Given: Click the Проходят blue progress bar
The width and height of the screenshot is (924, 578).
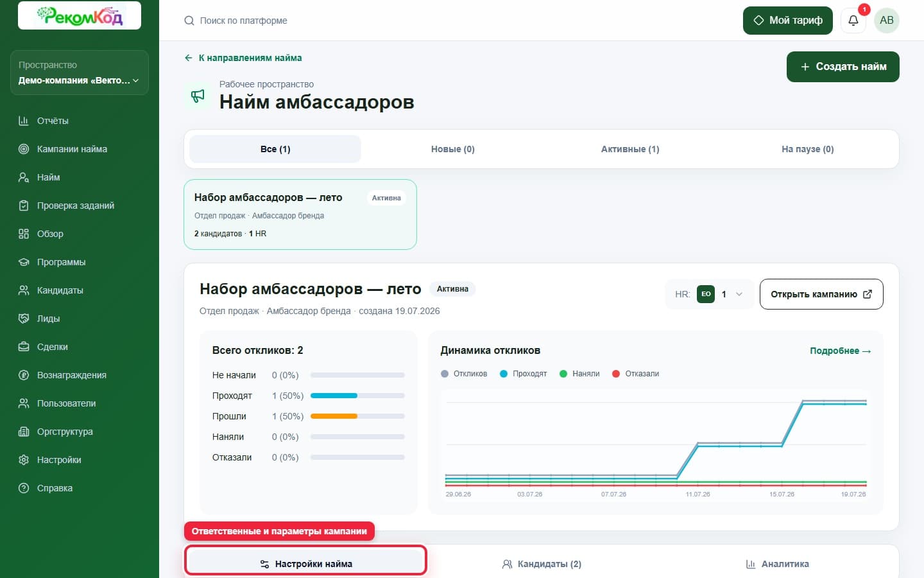Looking at the screenshot, I should (x=357, y=396).
